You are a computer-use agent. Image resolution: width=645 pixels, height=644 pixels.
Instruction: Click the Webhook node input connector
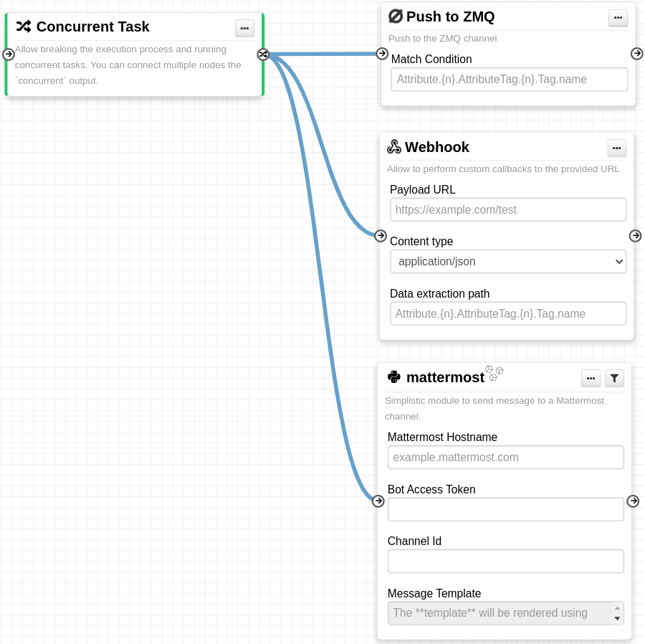click(381, 235)
